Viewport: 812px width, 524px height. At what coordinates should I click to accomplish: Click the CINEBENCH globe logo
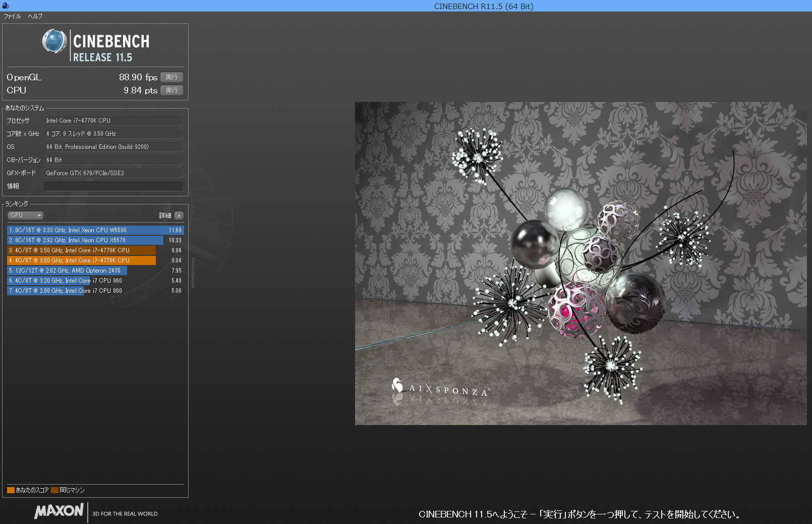tap(54, 41)
